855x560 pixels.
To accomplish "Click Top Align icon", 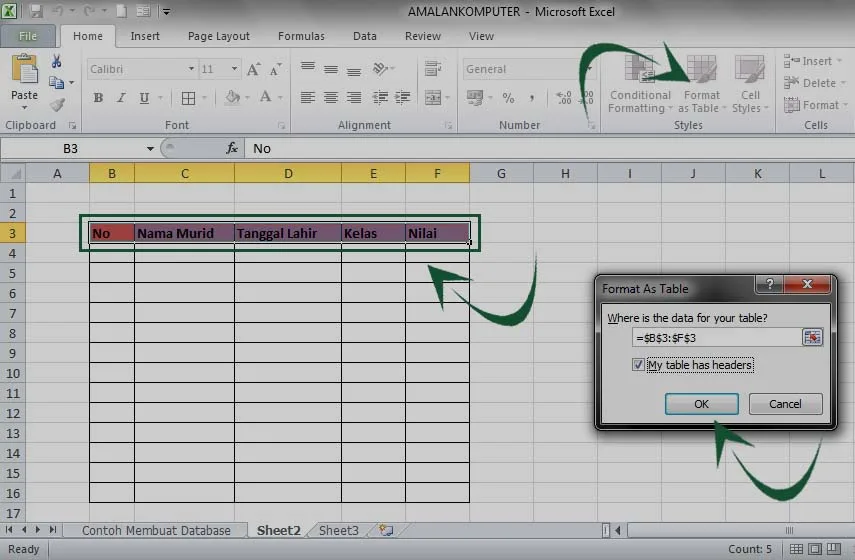I will coord(308,68).
